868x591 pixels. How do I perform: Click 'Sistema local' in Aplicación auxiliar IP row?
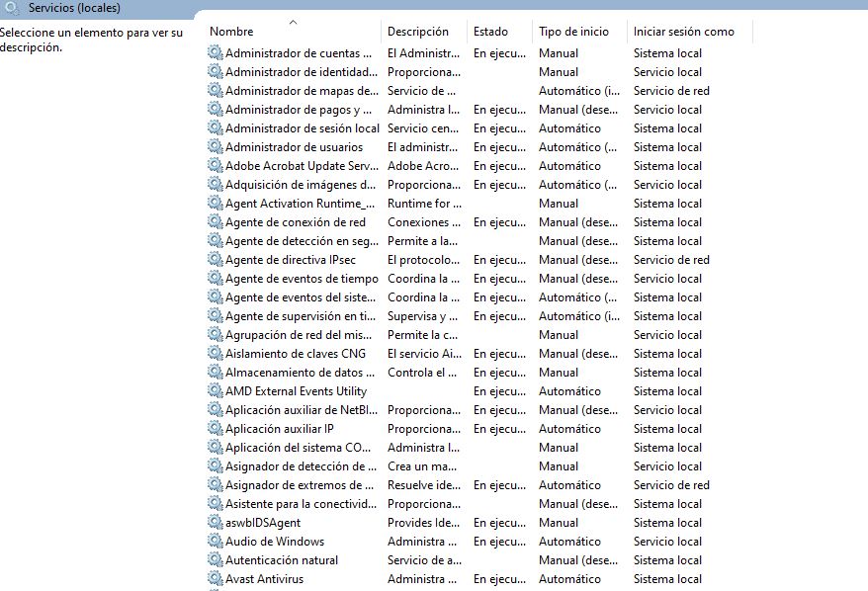[x=667, y=429]
